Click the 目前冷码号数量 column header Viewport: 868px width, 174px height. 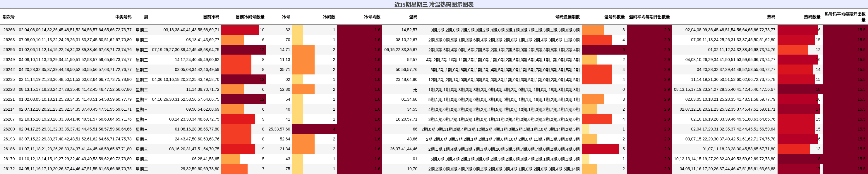(250, 17)
